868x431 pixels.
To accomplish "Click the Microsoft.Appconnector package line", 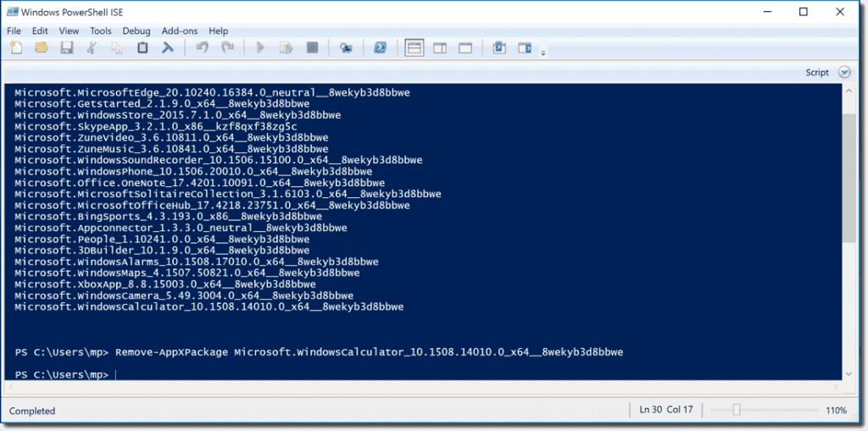I will (x=181, y=228).
